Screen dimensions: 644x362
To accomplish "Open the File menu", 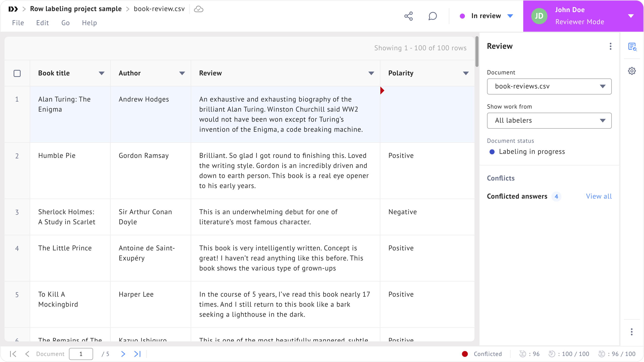I will (x=18, y=23).
